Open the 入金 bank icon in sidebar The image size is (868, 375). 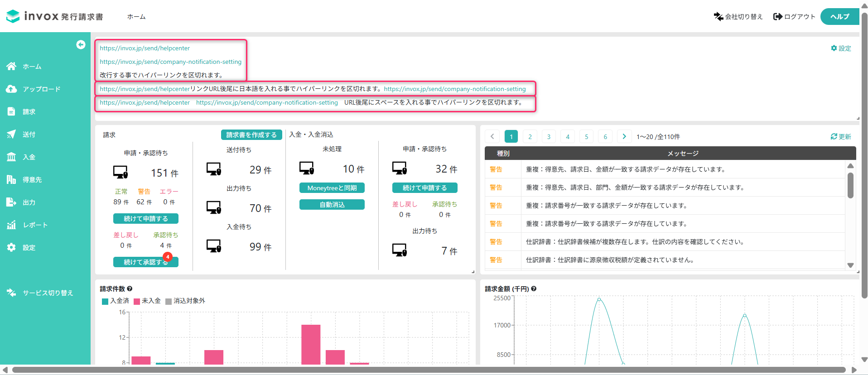11,157
